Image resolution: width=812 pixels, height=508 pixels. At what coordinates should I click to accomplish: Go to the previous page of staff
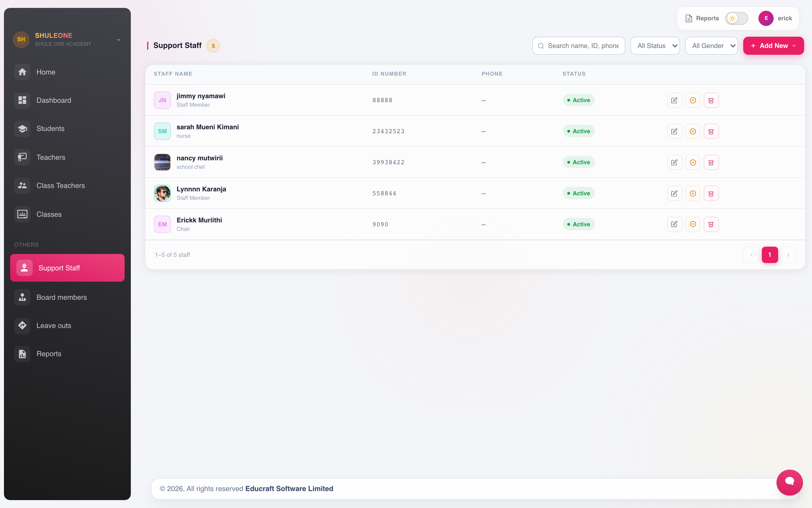click(x=752, y=255)
